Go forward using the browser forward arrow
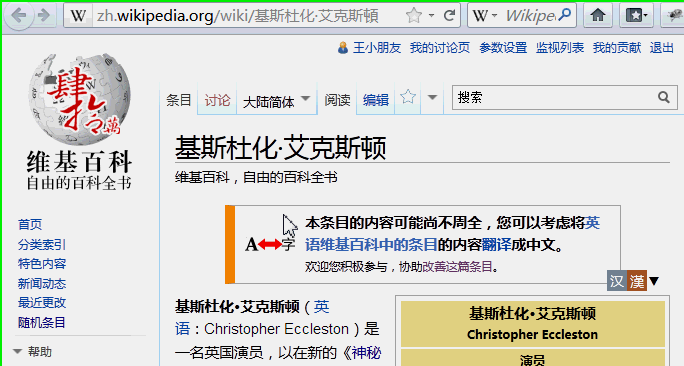 (44, 16)
